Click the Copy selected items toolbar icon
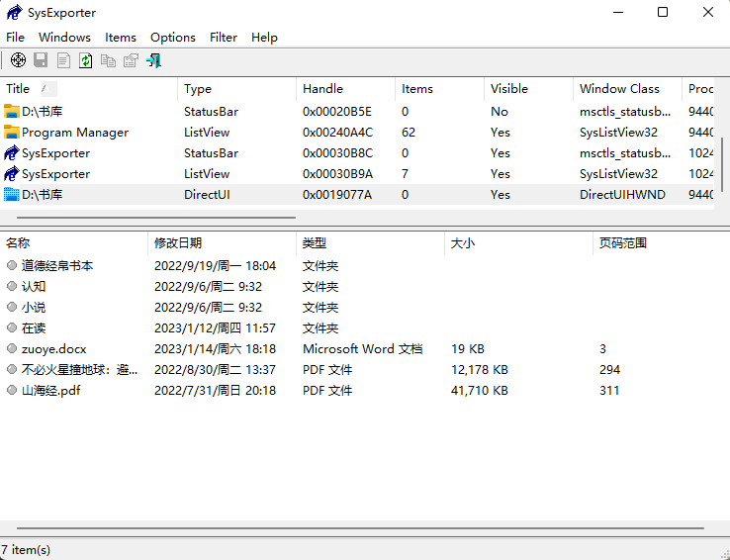 tap(108, 60)
